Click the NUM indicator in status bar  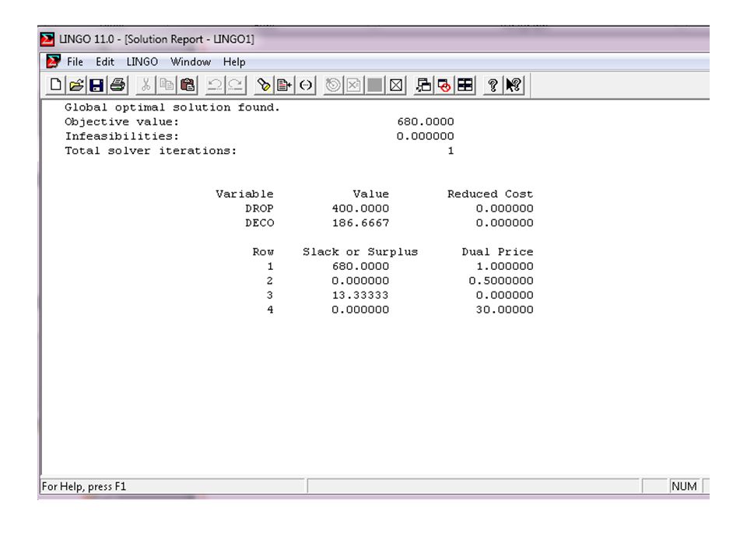coord(684,486)
